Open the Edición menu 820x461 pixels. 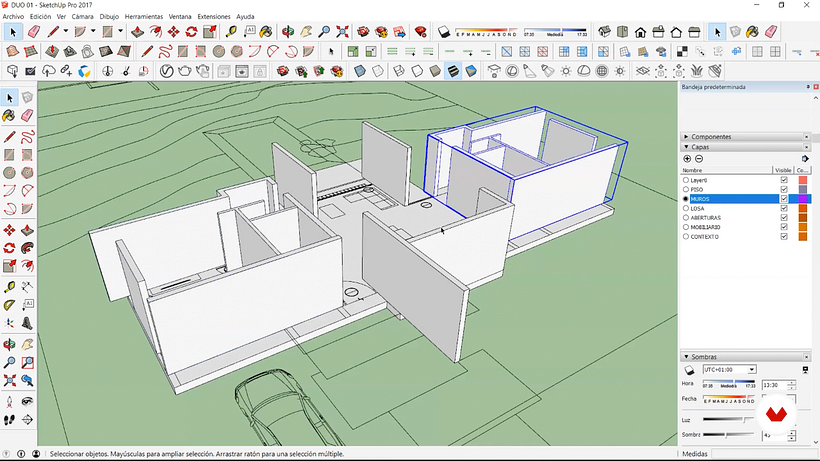[40, 17]
